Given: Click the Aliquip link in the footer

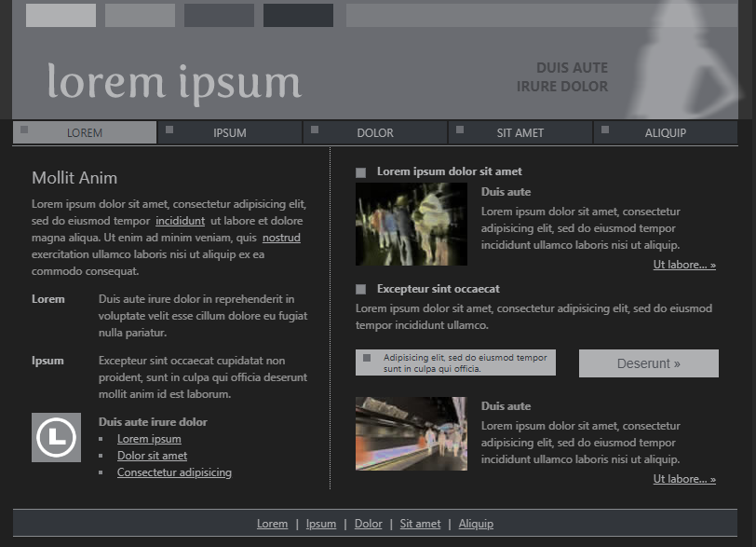Looking at the screenshot, I should (x=476, y=525).
